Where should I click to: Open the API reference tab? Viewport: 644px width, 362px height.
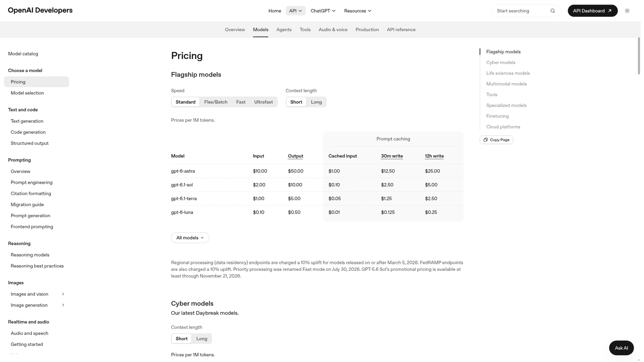401,29
